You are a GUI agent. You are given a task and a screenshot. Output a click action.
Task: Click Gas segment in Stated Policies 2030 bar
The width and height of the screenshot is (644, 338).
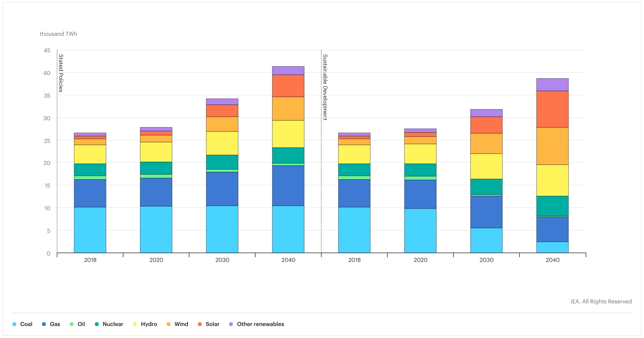pyautogui.click(x=222, y=189)
